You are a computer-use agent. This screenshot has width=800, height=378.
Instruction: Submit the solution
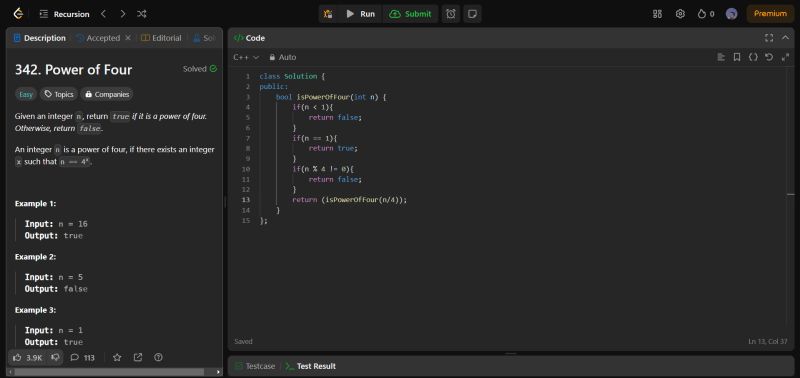point(410,14)
